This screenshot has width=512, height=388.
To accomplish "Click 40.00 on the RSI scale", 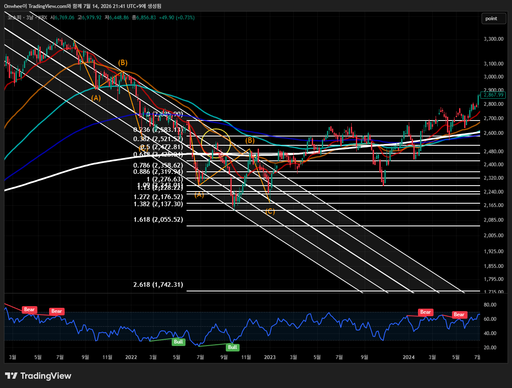I will point(490,333).
